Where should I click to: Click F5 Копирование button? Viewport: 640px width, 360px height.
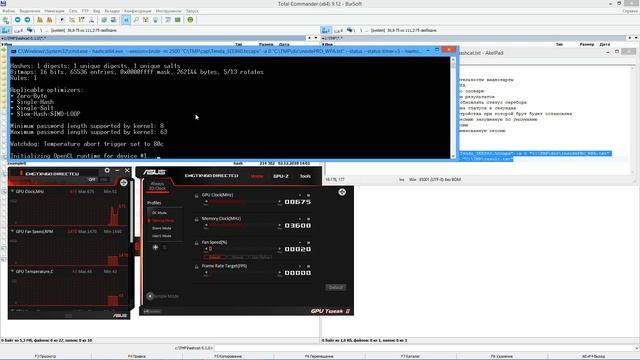coord(228,356)
